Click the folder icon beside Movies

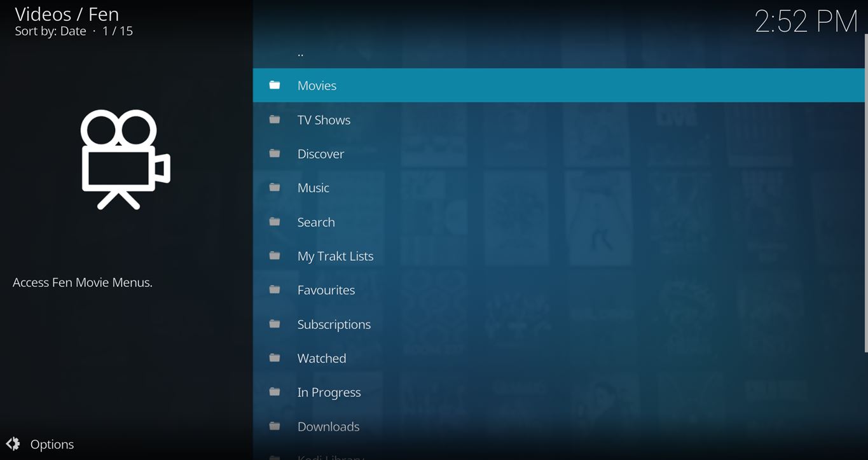(275, 85)
